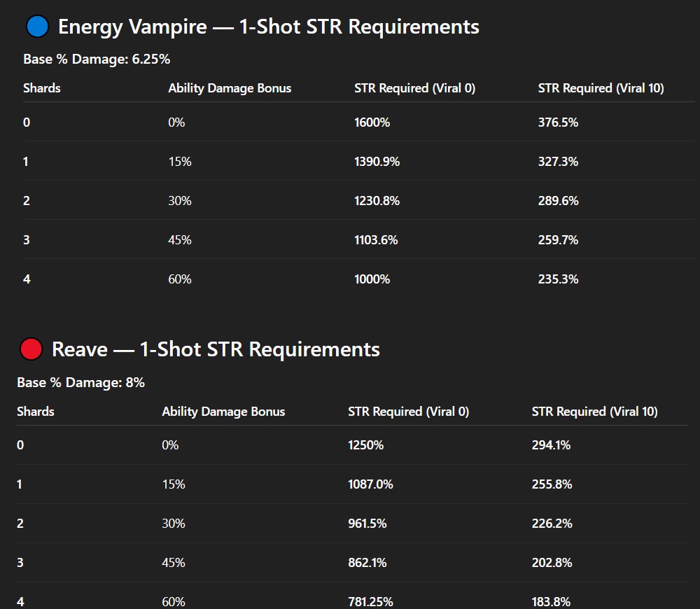Click the '1103.6%' cell
The height and width of the screenshot is (609, 700).
coord(376,240)
